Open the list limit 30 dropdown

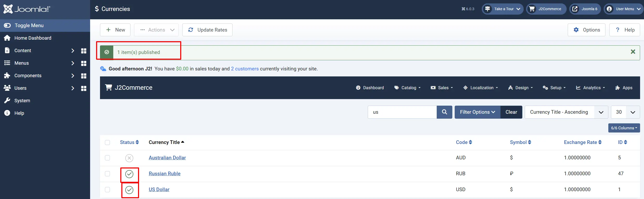[625, 112]
